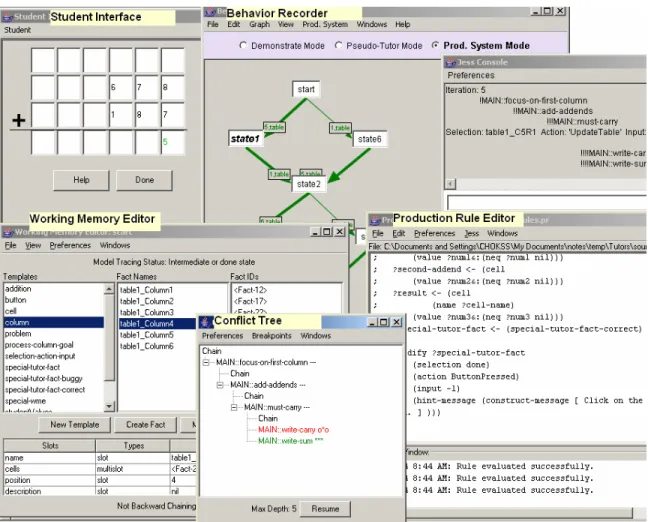Select table1_Column4 fact name
The height and width of the screenshot is (522, 648).
point(157,324)
